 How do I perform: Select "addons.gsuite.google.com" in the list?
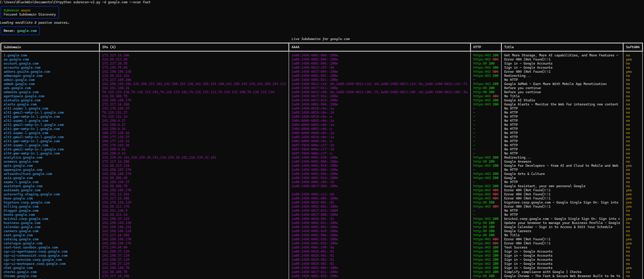click(27, 72)
